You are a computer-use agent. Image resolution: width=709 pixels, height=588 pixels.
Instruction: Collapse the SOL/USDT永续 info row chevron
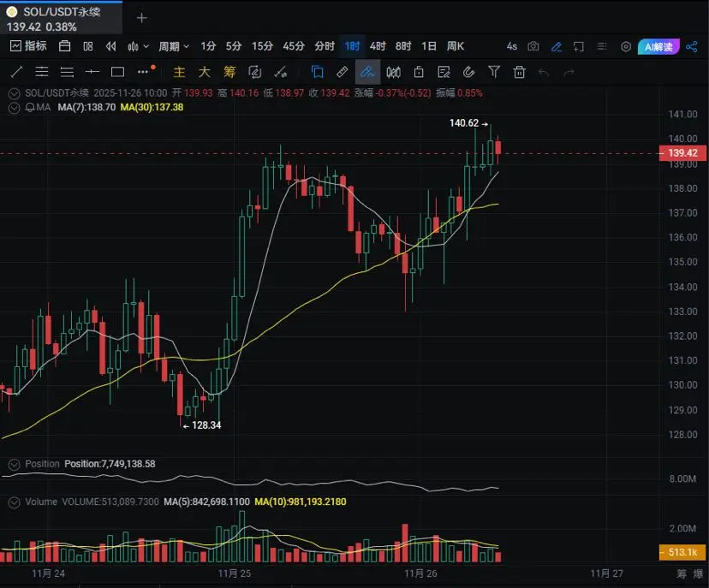pos(14,93)
